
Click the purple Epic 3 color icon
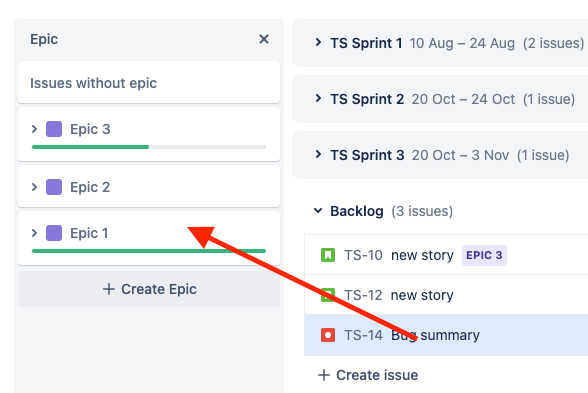point(54,129)
